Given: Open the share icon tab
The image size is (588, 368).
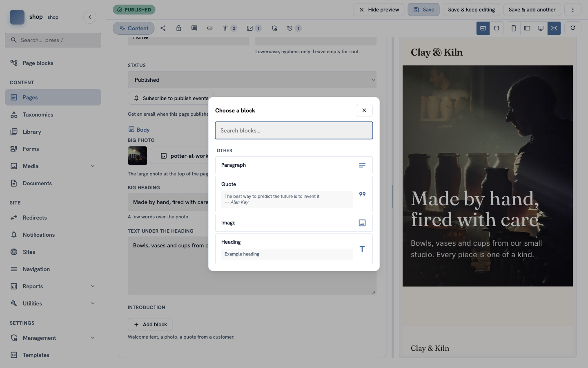Looking at the screenshot, I should [x=163, y=28].
